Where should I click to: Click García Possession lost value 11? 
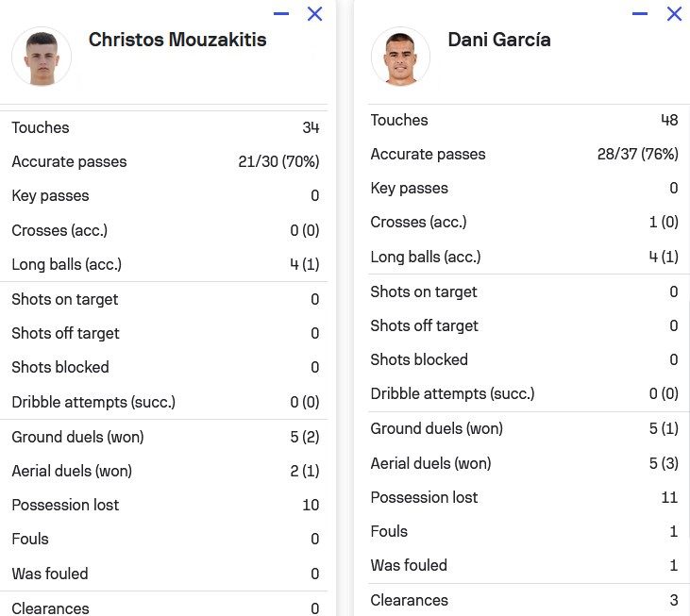pos(669,498)
